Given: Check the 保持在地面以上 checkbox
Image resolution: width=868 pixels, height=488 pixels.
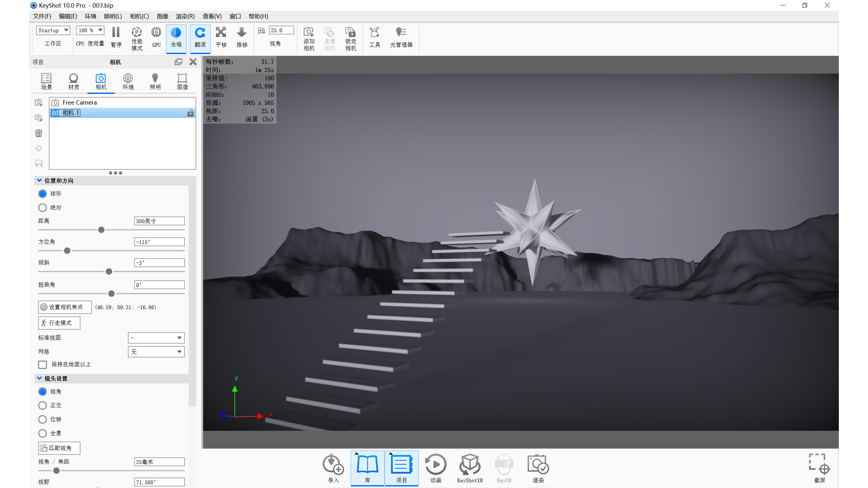Looking at the screenshot, I should tap(42, 364).
